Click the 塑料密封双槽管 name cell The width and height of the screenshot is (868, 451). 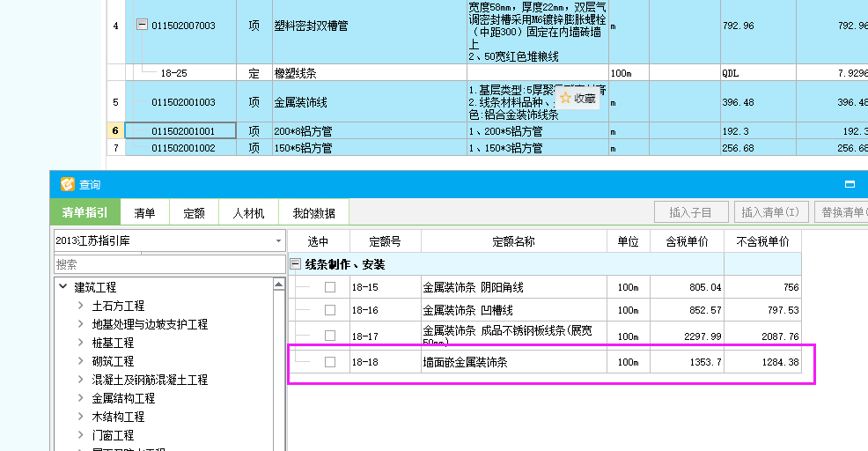(x=369, y=26)
